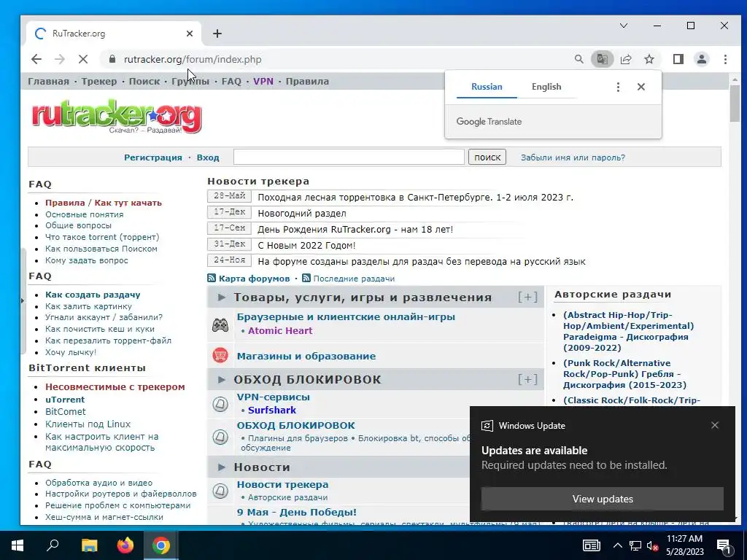Select the English tab in translate popup
The width and height of the screenshot is (747, 560).
point(546,87)
